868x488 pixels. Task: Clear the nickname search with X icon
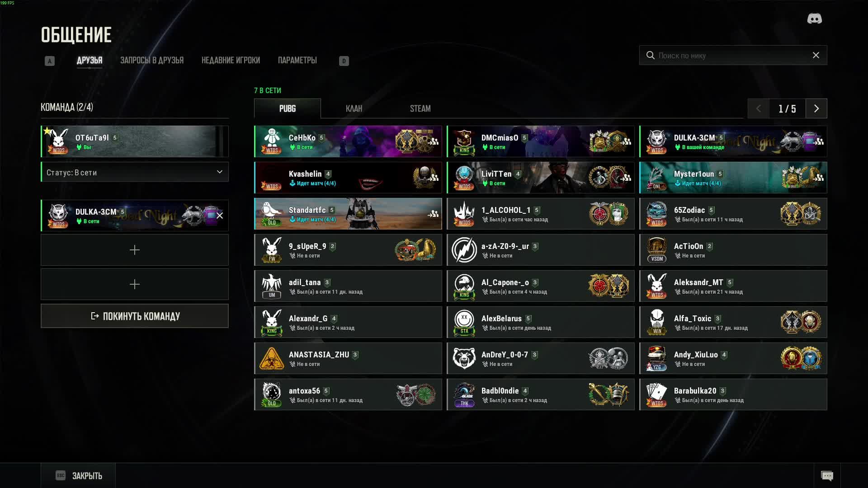(x=816, y=55)
